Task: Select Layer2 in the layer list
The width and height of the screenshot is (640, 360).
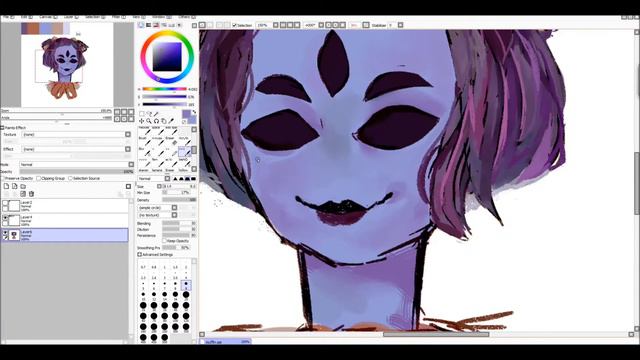Action: pyautogui.click(x=65, y=206)
